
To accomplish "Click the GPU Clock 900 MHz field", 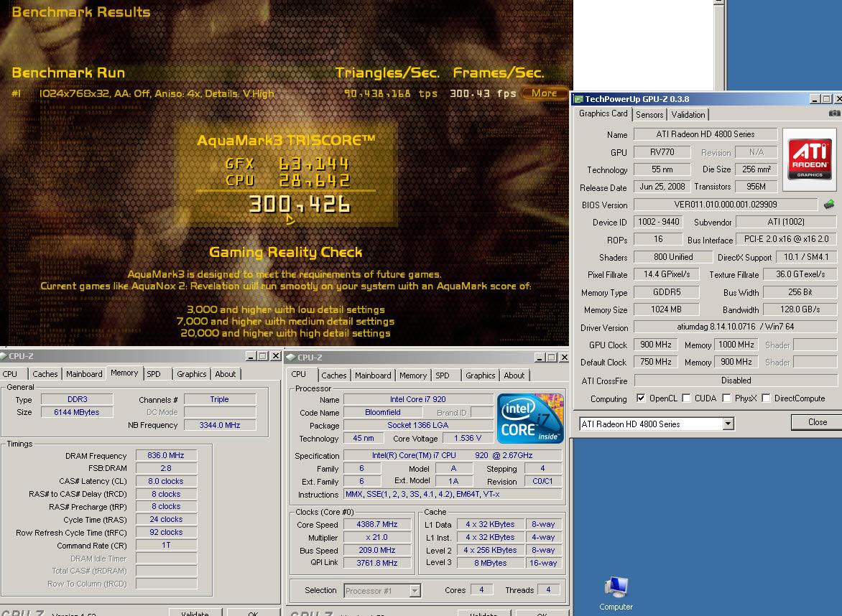I will coord(656,345).
